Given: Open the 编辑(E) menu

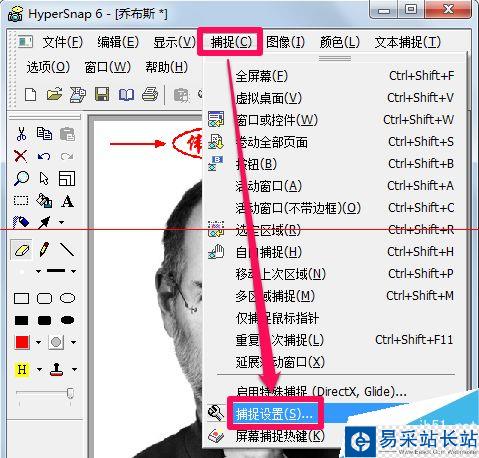Looking at the screenshot, I should point(118,42).
